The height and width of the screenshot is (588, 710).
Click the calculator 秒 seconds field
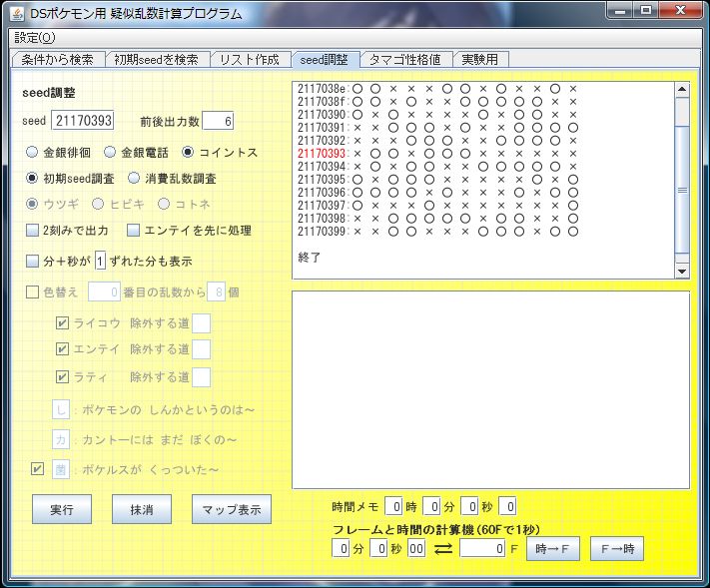[x=379, y=549]
